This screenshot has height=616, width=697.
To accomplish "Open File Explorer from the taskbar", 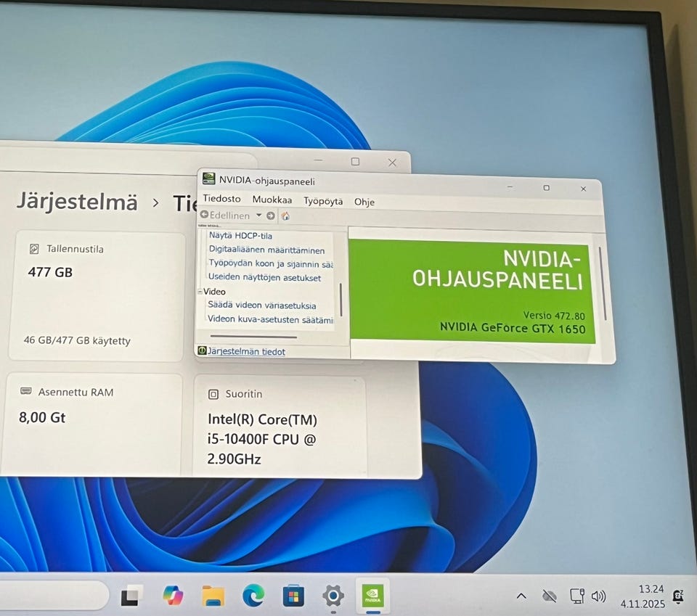I will pos(213,596).
